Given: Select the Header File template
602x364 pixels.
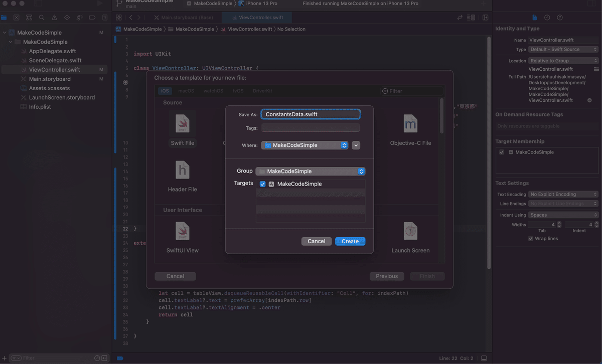Looking at the screenshot, I should point(183,175).
